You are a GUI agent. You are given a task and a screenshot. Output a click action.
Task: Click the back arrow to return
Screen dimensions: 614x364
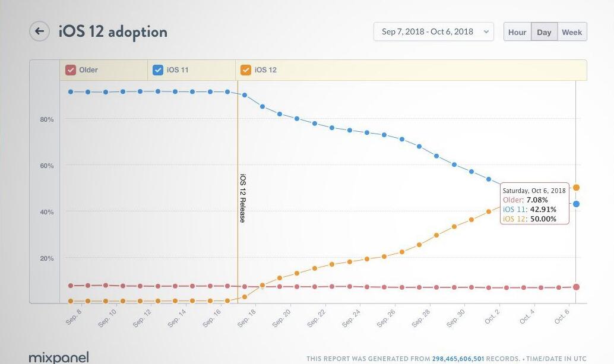pyautogui.click(x=39, y=31)
